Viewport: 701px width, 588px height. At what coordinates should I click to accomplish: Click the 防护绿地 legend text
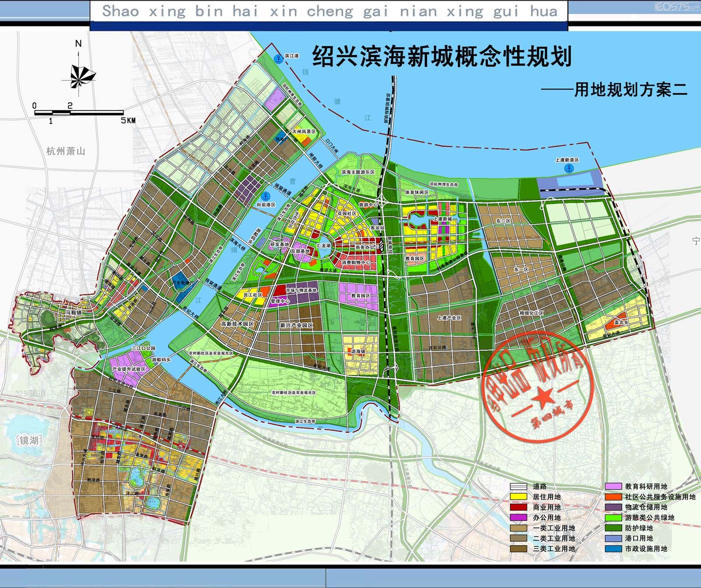tap(639, 528)
